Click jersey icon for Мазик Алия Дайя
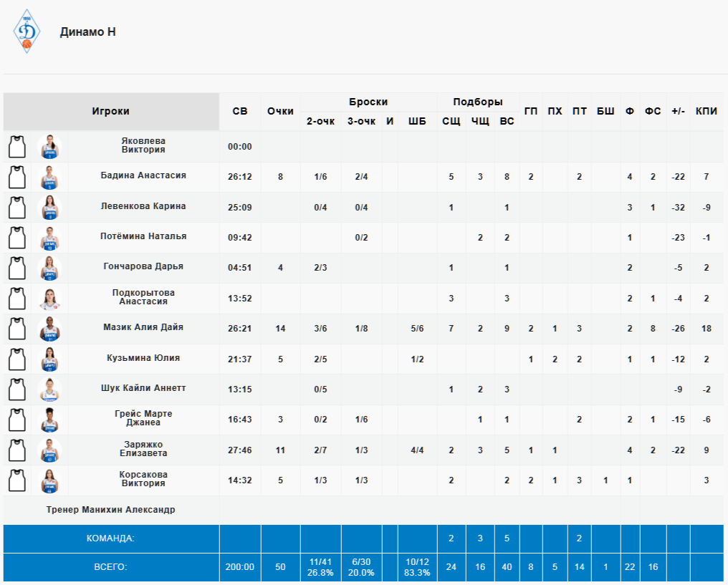 point(17,329)
